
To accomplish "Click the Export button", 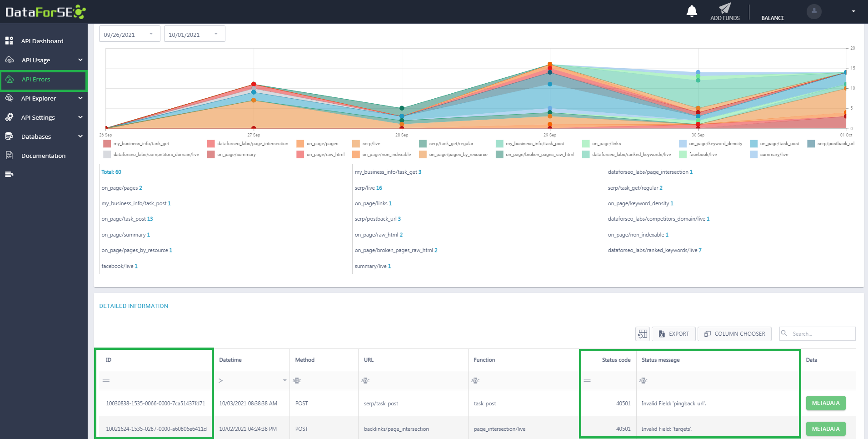I will click(x=673, y=334).
